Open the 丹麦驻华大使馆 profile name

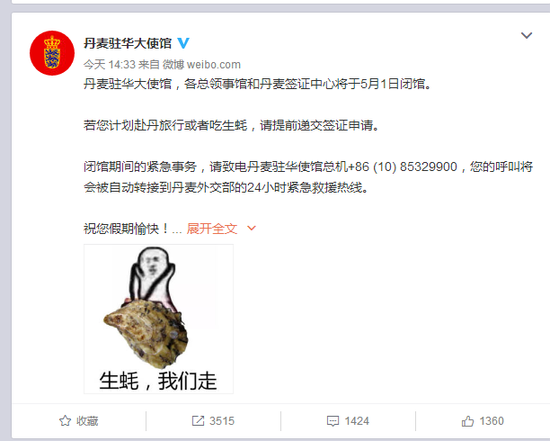point(128,43)
